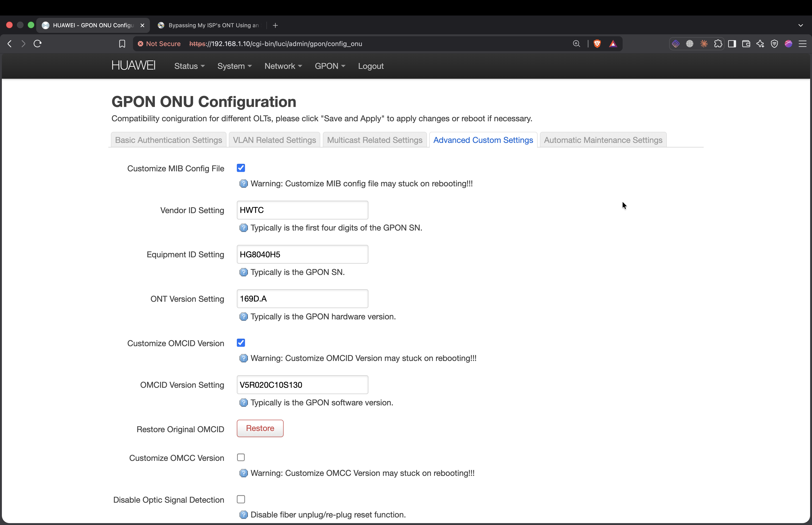Screen dimensions: 812x525
Task: Click the OMCID Version Setting field
Action: click(x=303, y=385)
